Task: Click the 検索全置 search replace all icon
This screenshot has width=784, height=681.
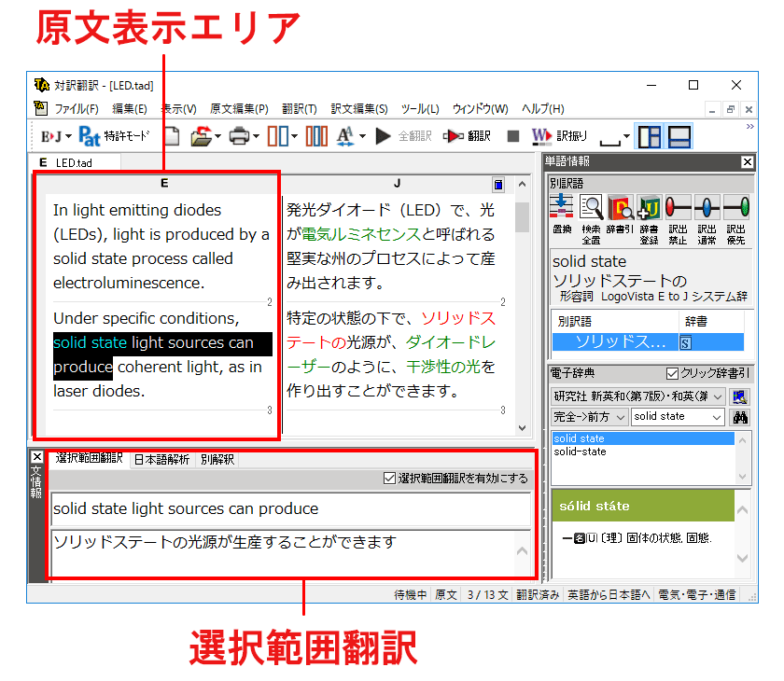Action: tap(591, 207)
